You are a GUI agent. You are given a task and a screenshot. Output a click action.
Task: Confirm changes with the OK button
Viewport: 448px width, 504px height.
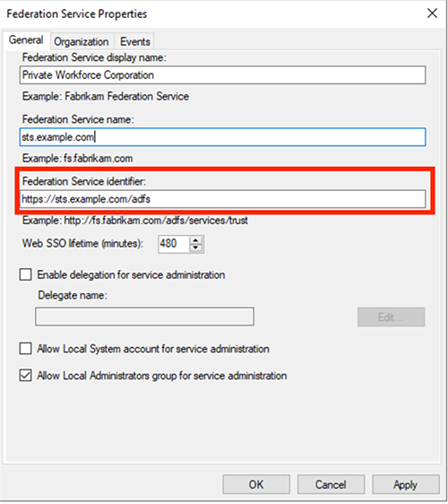click(x=256, y=484)
